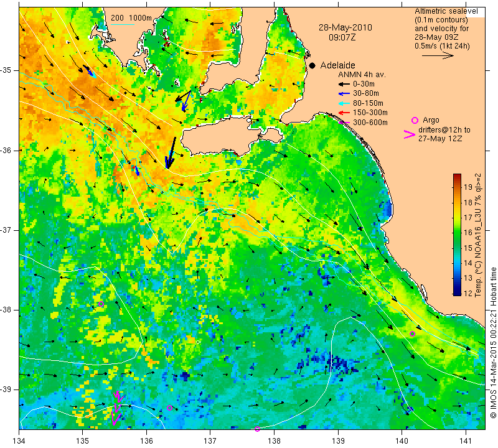Click the ANMN 4h av. heading
Image resolution: width=498 pixels, height=448 pixels.
(362, 75)
